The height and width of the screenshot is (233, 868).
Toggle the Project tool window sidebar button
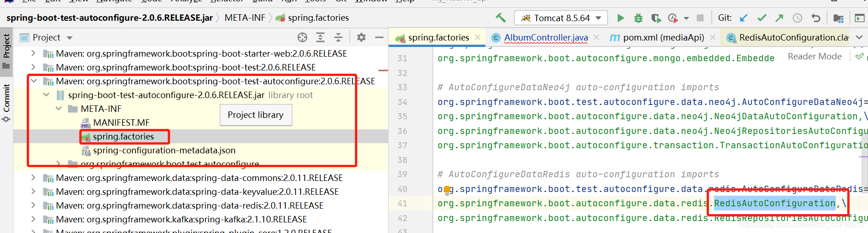(x=6, y=51)
